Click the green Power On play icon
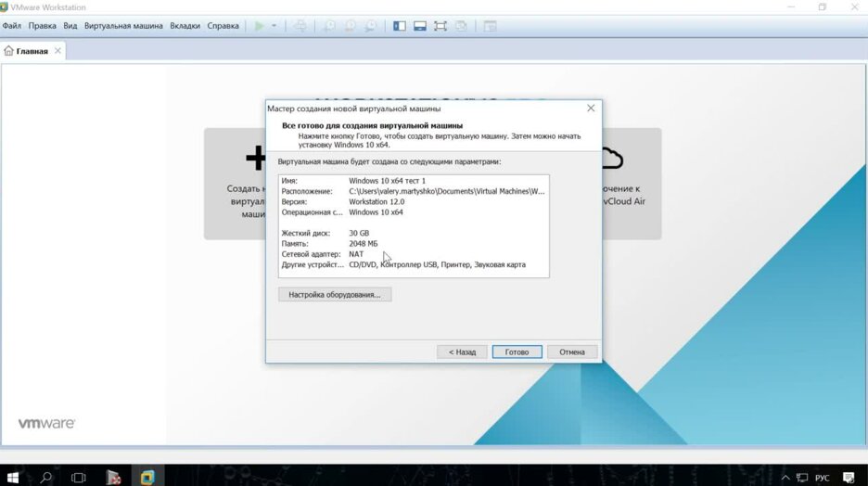The width and height of the screenshot is (868, 486). [259, 26]
